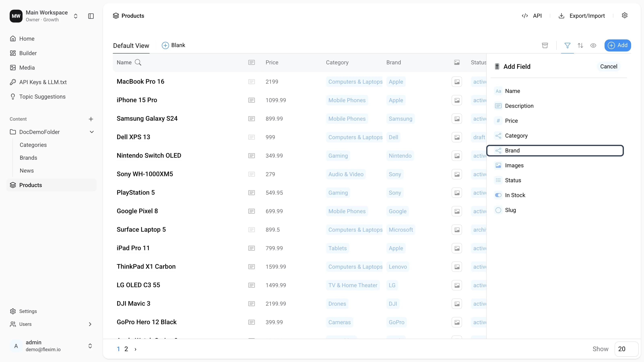Open the collection settings gear
Image resolution: width=644 pixels, height=362 pixels.
pyautogui.click(x=624, y=15)
